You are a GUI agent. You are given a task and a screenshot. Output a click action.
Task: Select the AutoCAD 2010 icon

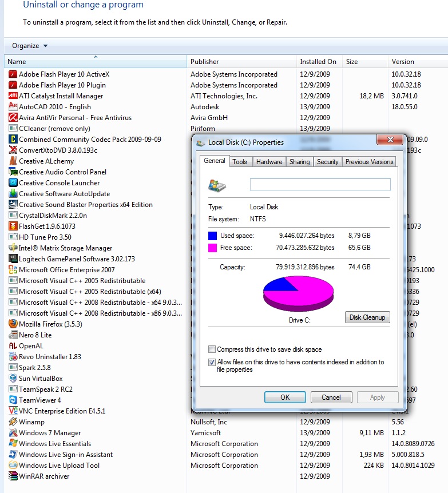(13, 107)
